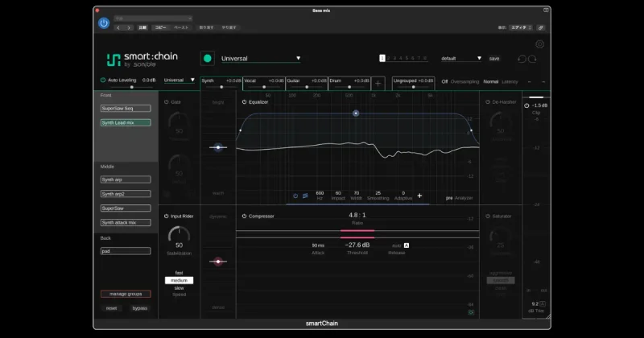Select the Guitar group tab
This screenshot has height=338, width=644.
(x=307, y=84)
